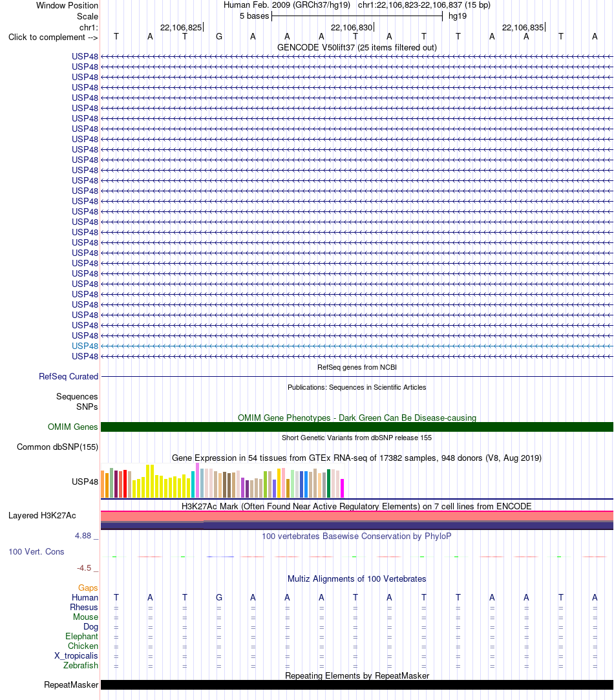Click the dark green bar in the GTEx chart
614x700 pixels.
tap(329, 483)
